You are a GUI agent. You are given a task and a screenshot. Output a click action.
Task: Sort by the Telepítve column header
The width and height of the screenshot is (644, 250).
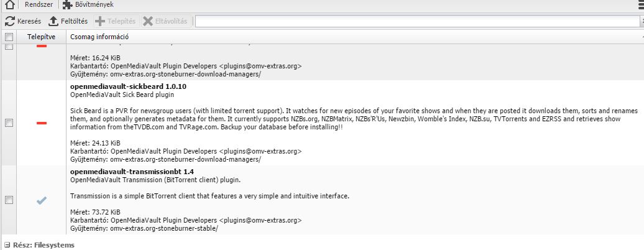(x=41, y=37)
